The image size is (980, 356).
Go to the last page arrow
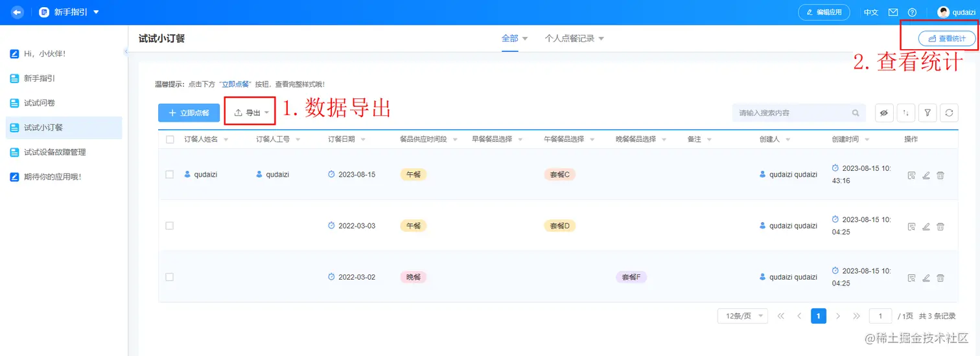(x=857, y=316)
